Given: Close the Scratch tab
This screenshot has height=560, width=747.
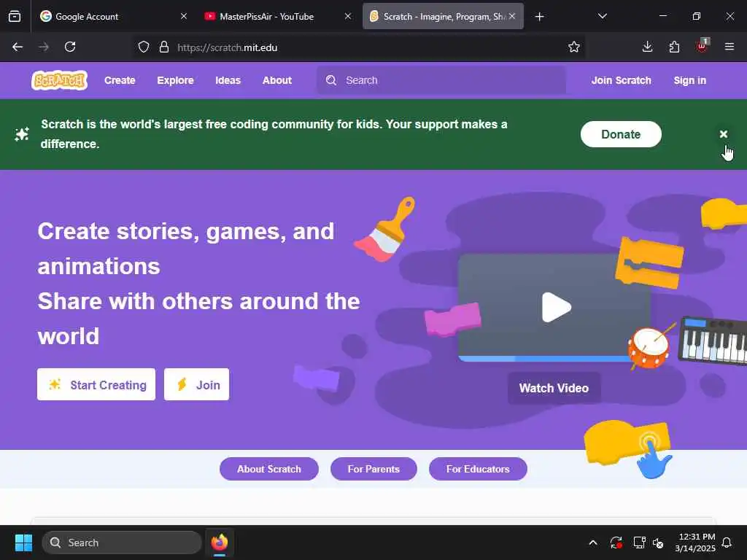Looking at the screenshot, I should coord(512,16).
